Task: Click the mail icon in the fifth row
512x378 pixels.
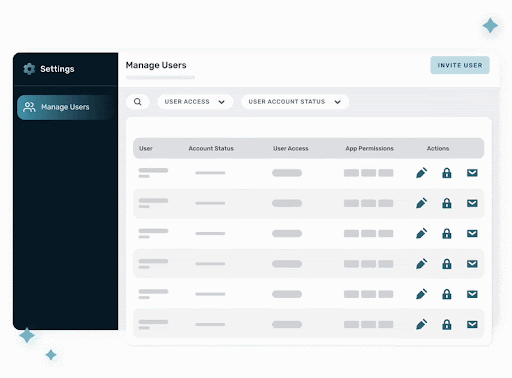Action: 472,294
